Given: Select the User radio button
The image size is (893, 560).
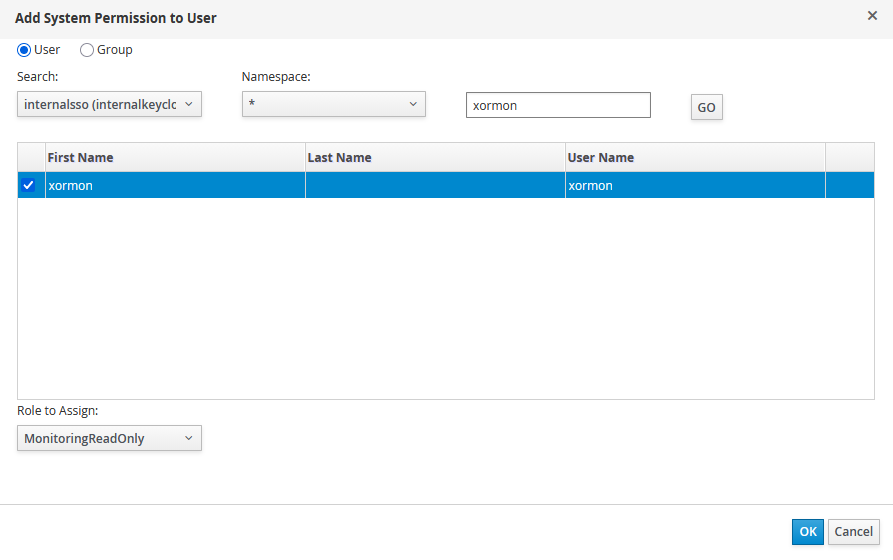Looking at the screenshot, I should tap(24, 50).
